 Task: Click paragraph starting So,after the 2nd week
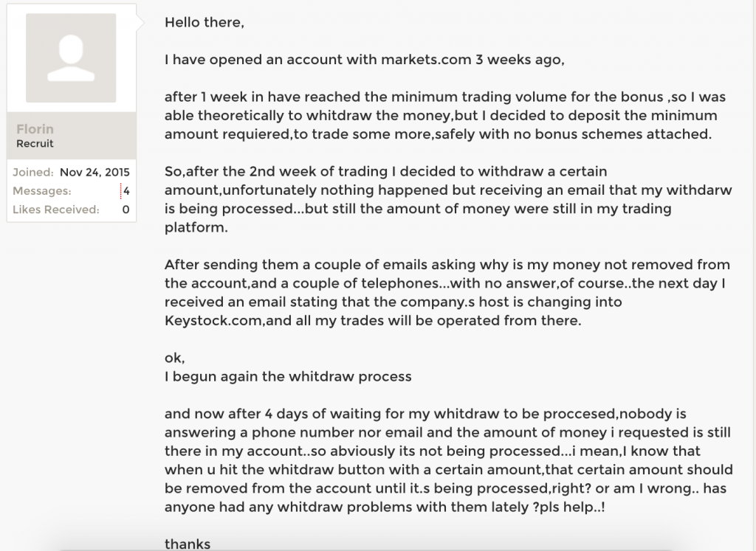click(448, 199)
